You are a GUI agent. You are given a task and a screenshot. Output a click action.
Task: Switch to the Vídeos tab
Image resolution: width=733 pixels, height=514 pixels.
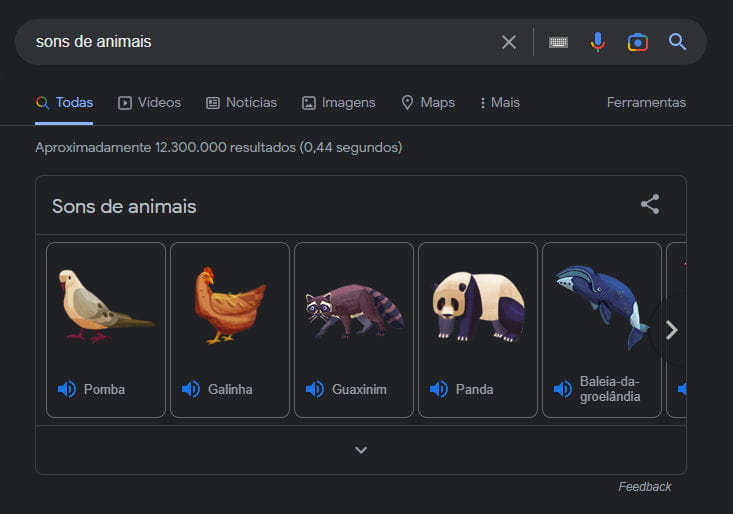tap(149, 102)
